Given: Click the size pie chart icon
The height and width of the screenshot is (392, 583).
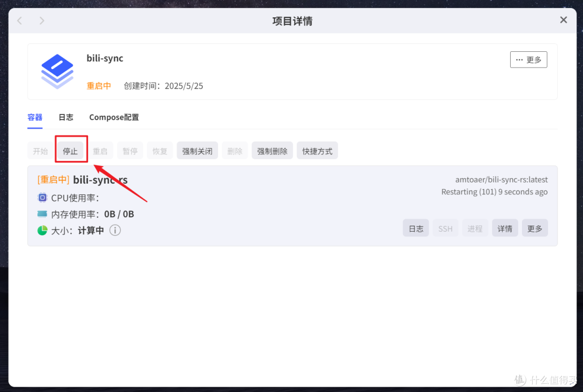Looking at the screenshot, I should (43, 230).
